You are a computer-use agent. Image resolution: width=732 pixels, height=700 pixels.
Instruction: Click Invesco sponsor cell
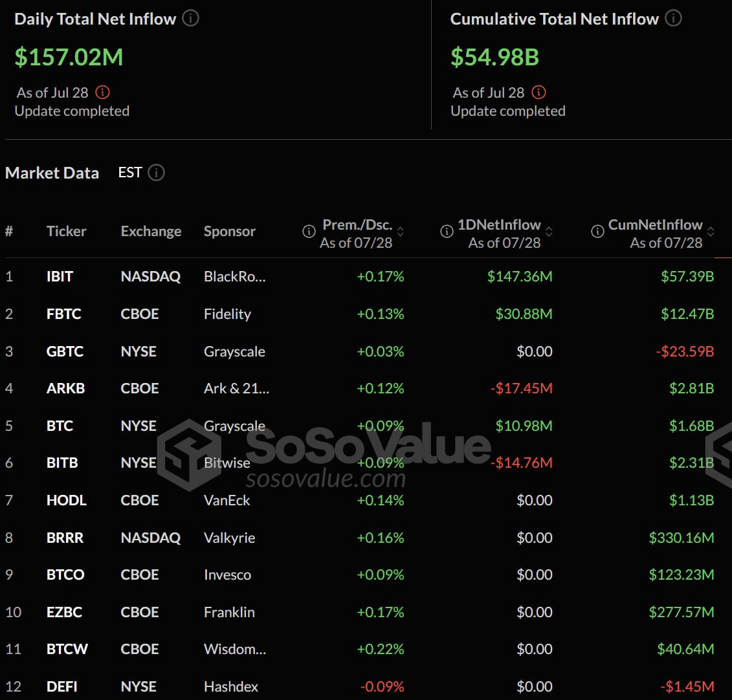227,574
